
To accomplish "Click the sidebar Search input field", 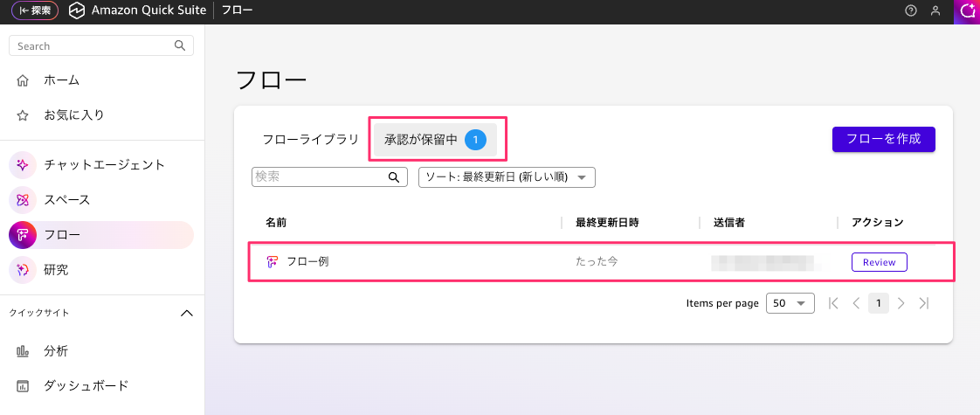I will 101,45.
